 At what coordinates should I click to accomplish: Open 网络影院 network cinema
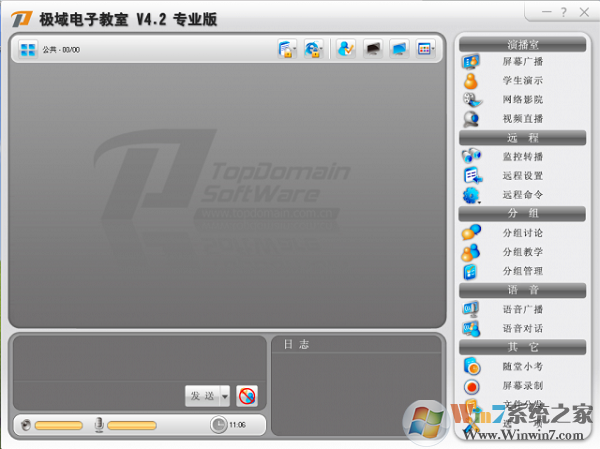(x=522, y=100)
